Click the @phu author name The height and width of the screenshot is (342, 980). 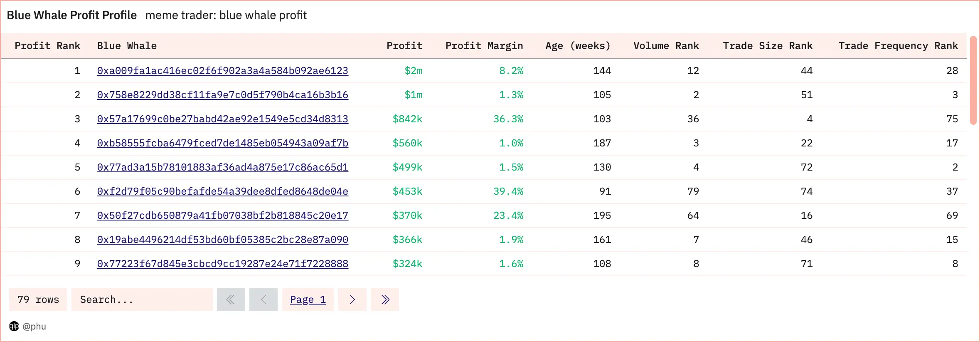34,326
